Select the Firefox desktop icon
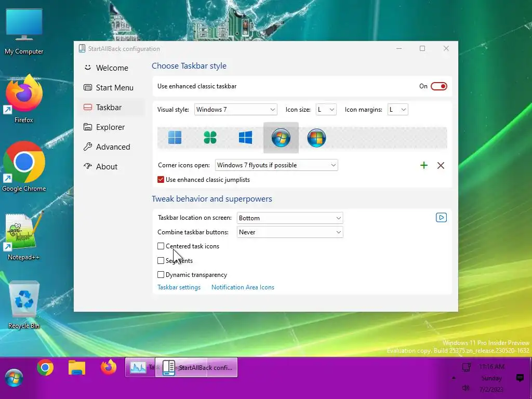532x399 pixels. click(x=24, y=99)
